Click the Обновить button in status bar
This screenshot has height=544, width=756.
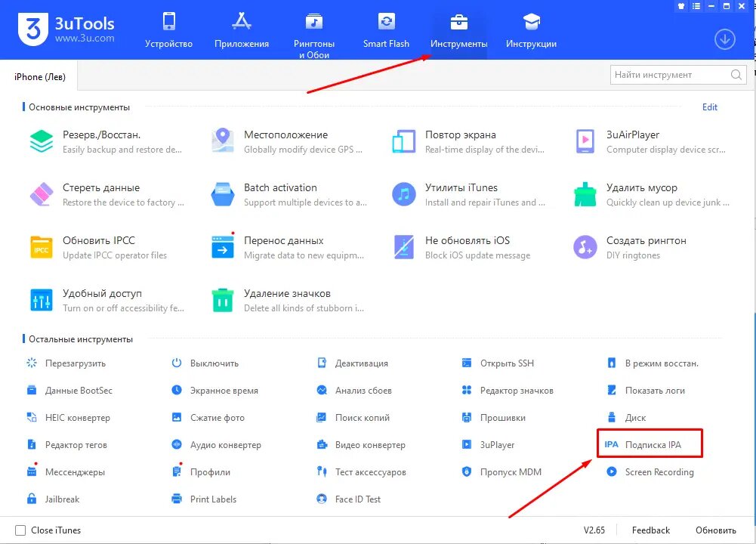715,530
